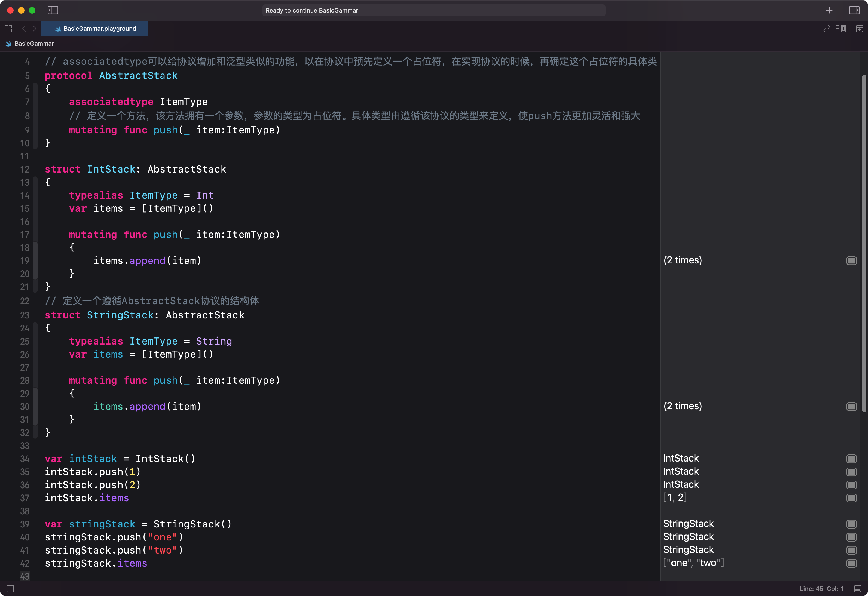868x596 pixels.
Task: Toggle the inspector panel icon
Action: click(x=854, y=10)
